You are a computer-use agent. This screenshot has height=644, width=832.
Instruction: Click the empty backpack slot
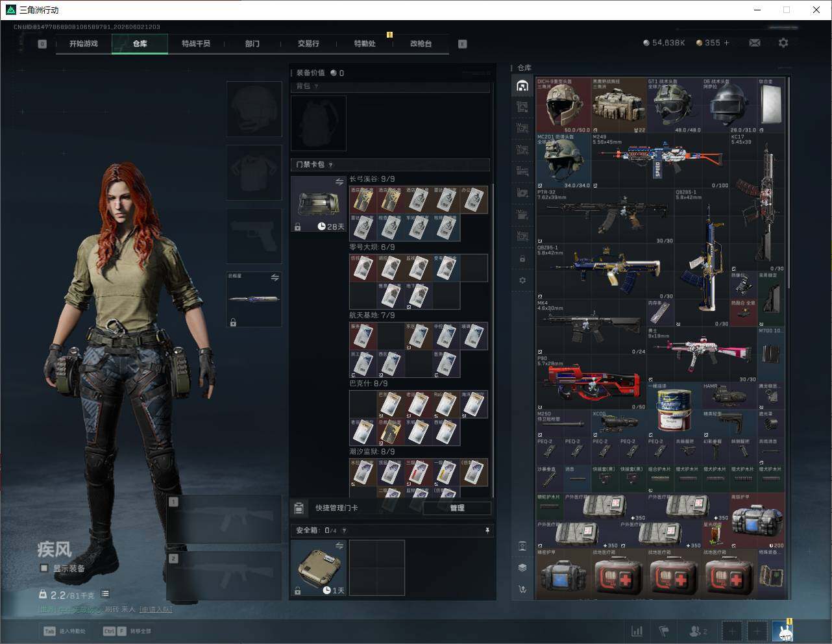318,123
